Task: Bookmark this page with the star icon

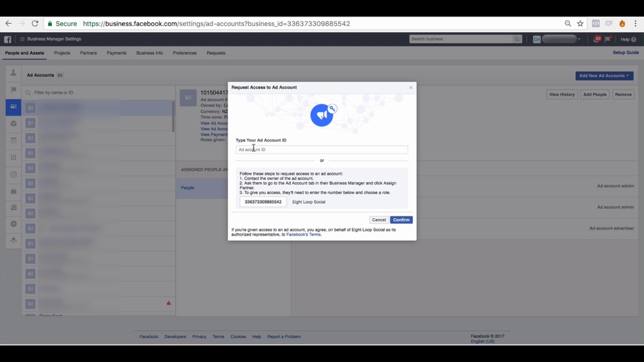Action: (580, 24)
